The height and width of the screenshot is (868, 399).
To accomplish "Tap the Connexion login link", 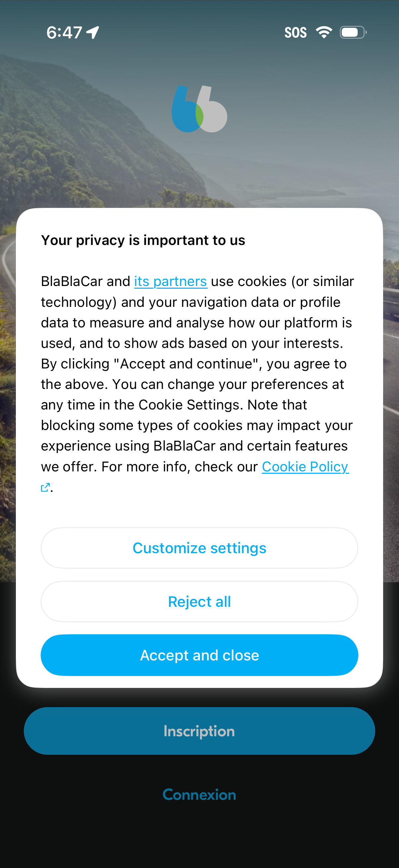I will (x=199, y=795).
